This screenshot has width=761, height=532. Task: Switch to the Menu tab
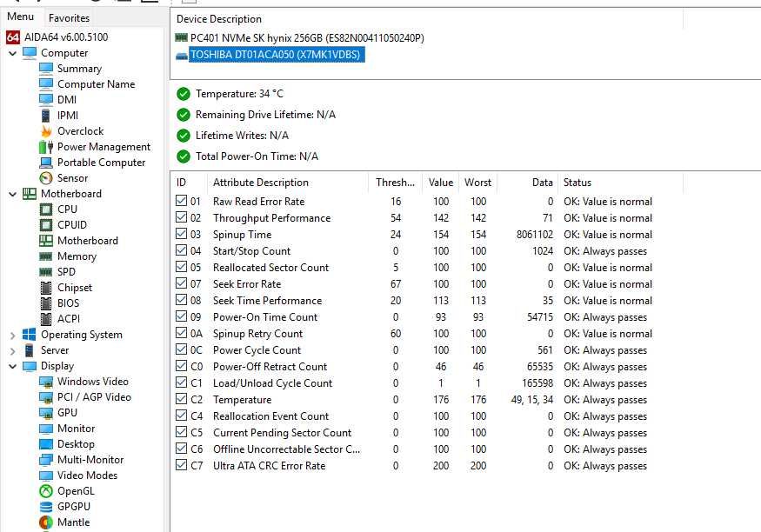tap(20, 17)
